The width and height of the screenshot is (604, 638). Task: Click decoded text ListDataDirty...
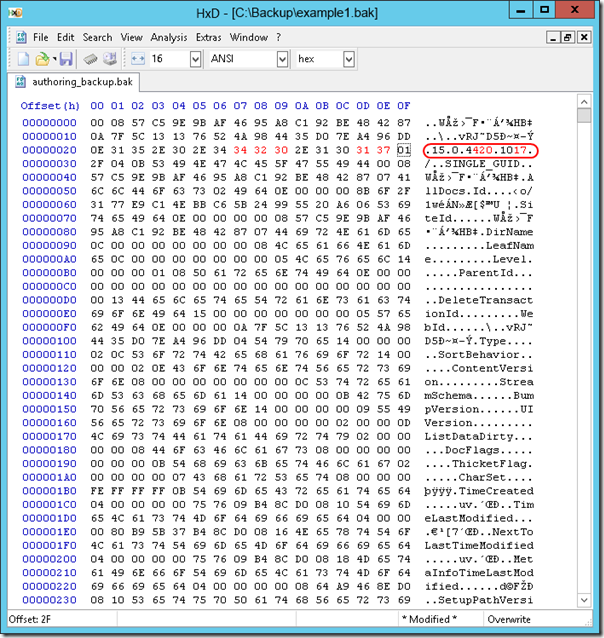click(479, 436)
